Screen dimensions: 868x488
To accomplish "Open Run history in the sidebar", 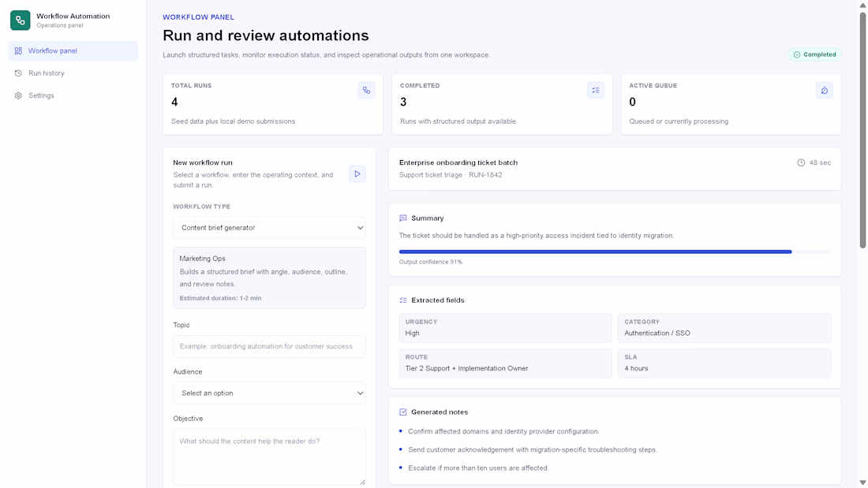I will [47, 73].
